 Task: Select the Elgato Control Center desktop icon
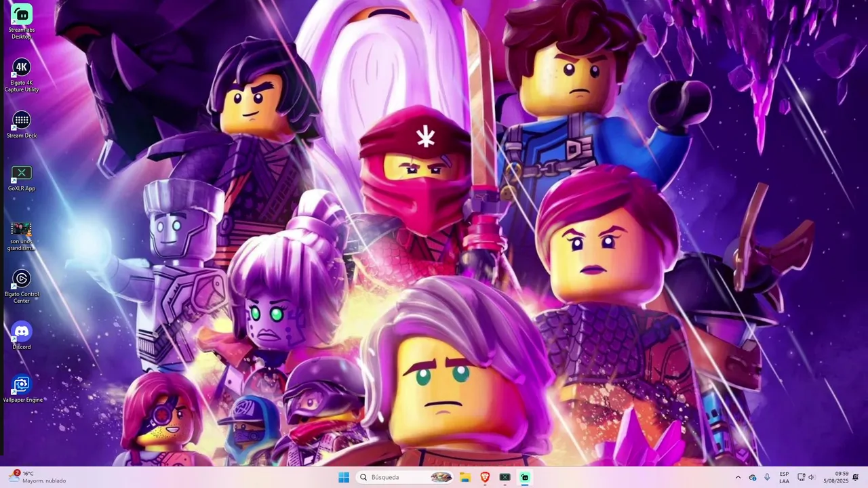(x=22, y=287)
